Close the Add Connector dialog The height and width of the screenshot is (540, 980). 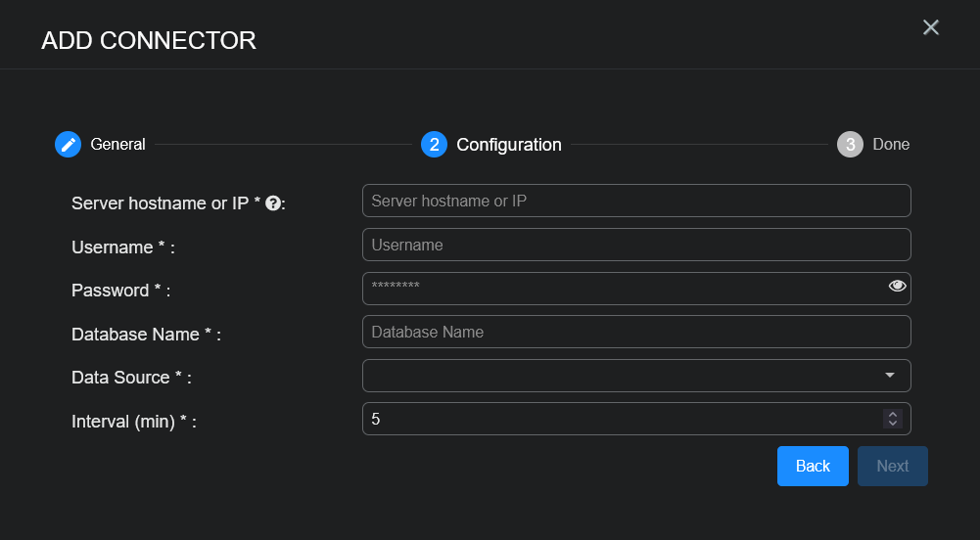click(x=931, y=27)
